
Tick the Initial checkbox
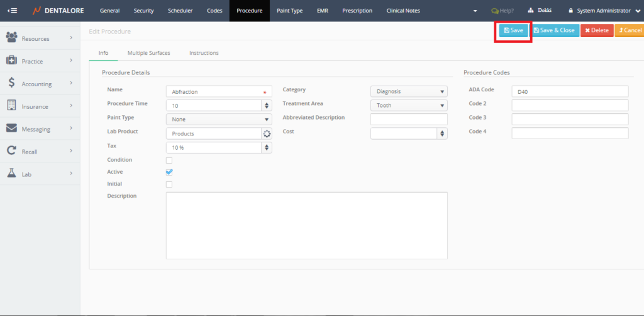tap(169, 184)
